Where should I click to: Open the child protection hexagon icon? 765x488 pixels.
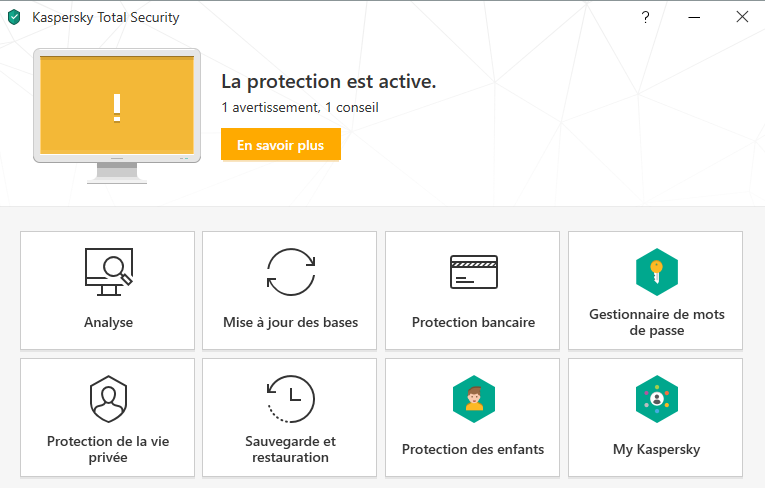tap(473, 398)
